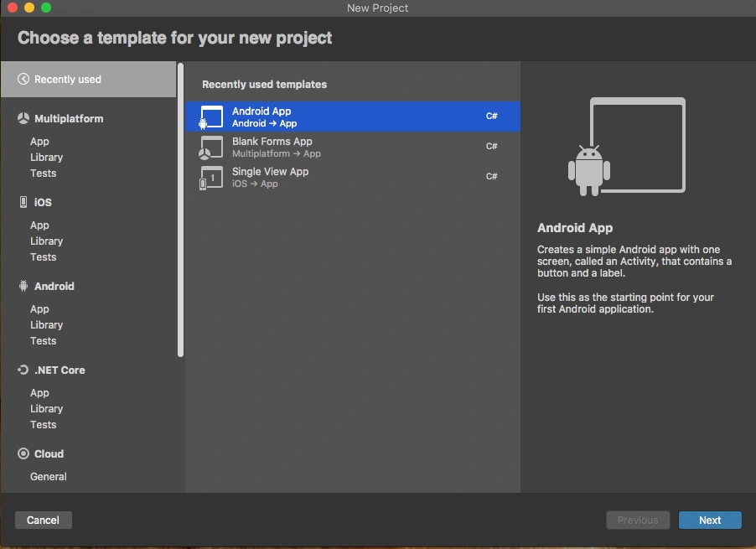This screenshot has width=756, height=549.
Task: Open Tests under Android
Action: tap(43, 341)
